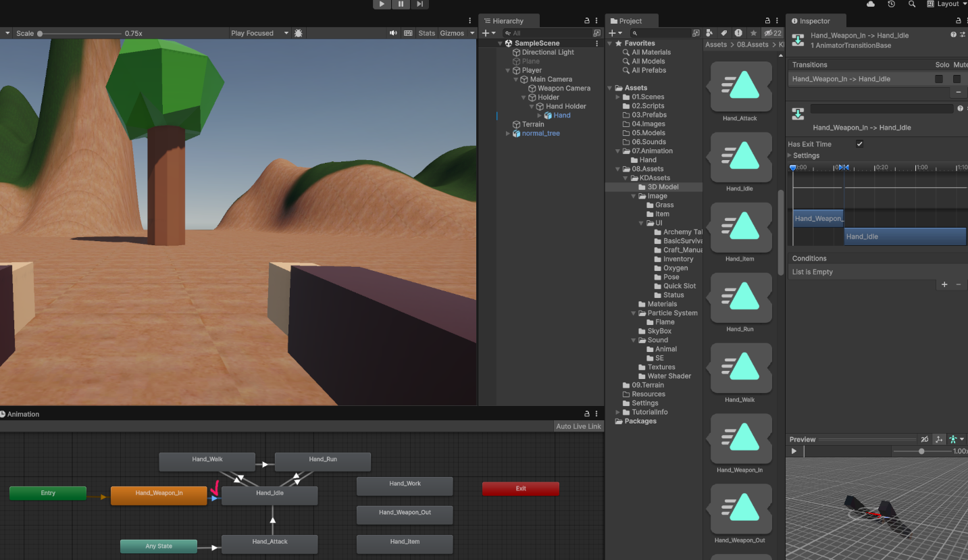Toggle Mute checkbox for the transition
968x560 pixels.
(x=957, y=79)
